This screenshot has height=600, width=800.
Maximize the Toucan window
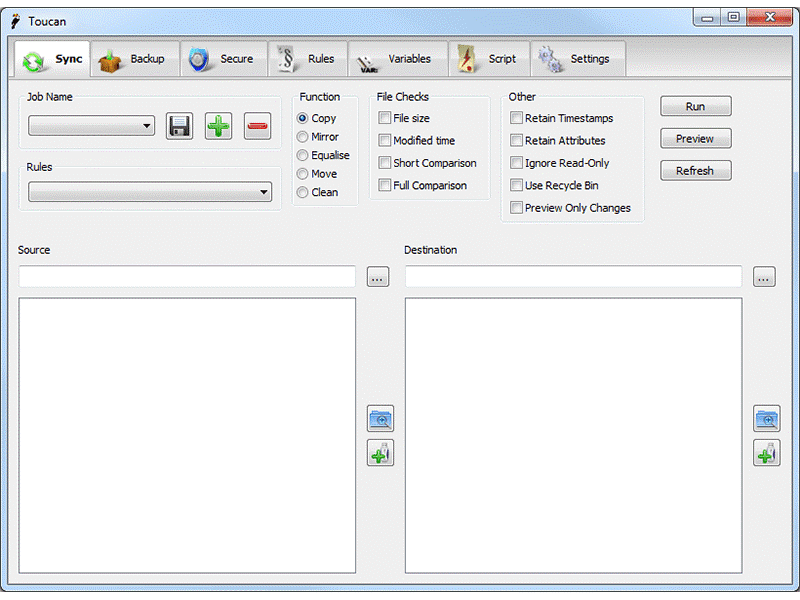tap(733, 18)
